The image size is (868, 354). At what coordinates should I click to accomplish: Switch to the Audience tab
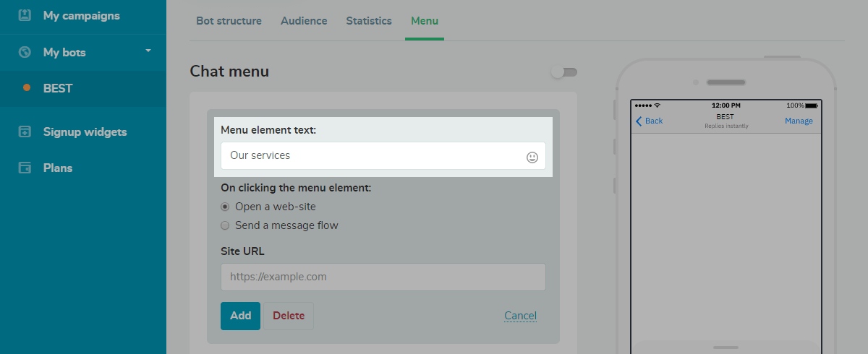[304, 21]
